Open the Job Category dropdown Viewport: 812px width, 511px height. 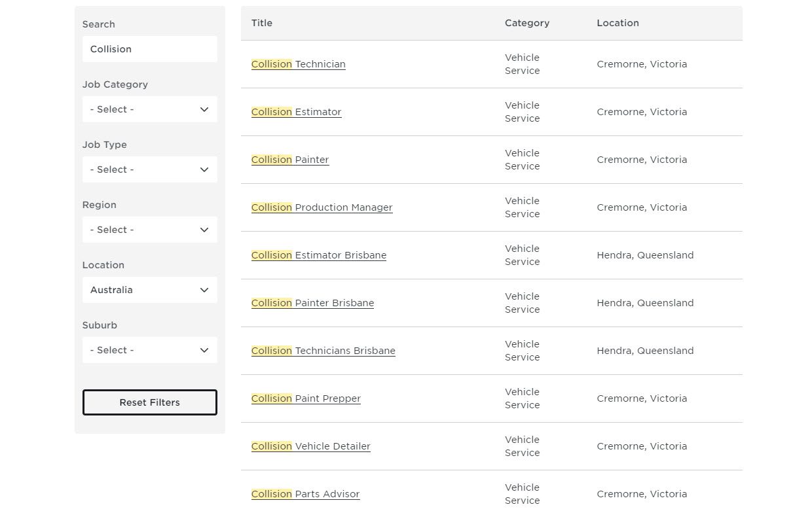149,109
